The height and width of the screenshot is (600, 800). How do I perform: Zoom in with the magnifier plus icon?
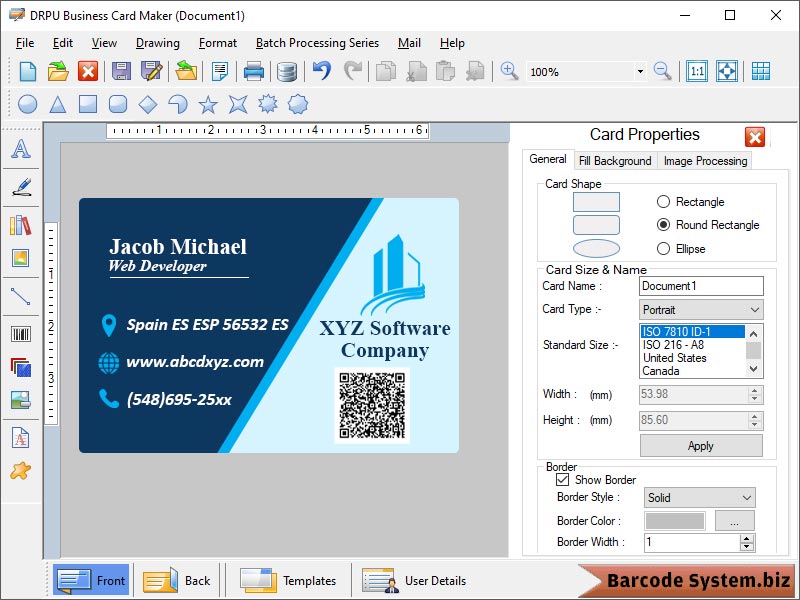[x=509, y=71]
